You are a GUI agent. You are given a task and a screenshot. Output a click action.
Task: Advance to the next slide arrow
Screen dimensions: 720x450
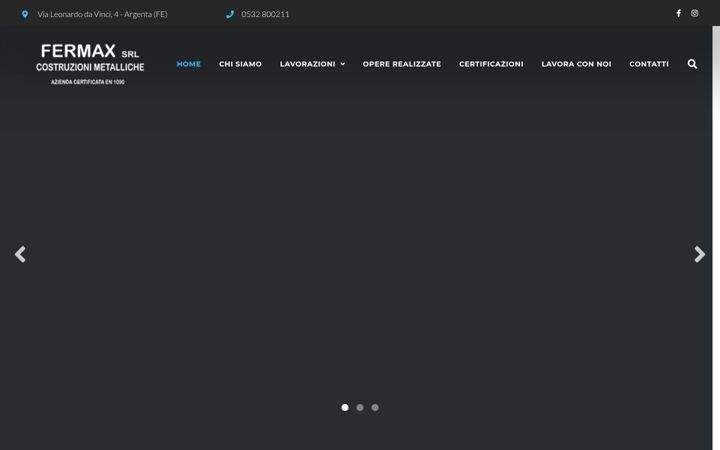coord(699,254)
